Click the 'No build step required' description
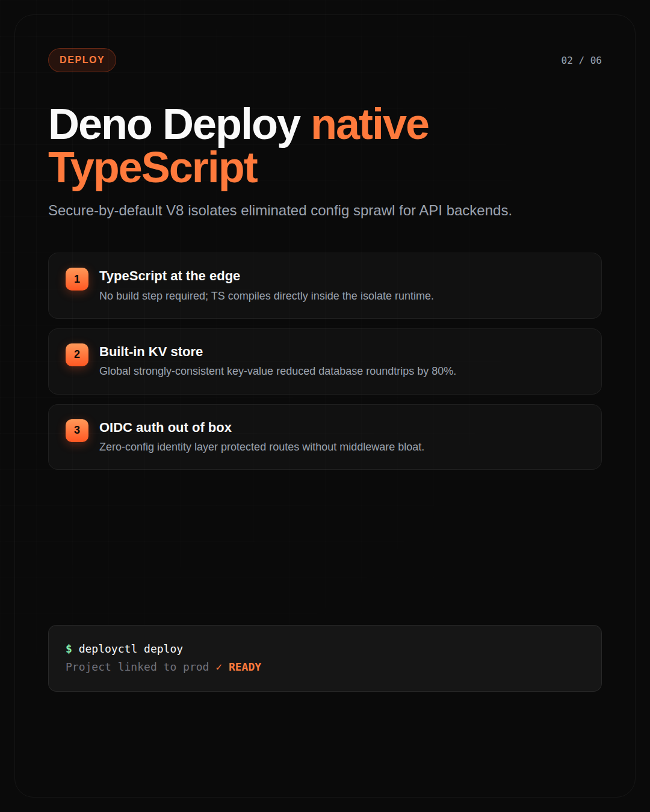The height and width of the screenshot is (812, 650). click(267, 296)
